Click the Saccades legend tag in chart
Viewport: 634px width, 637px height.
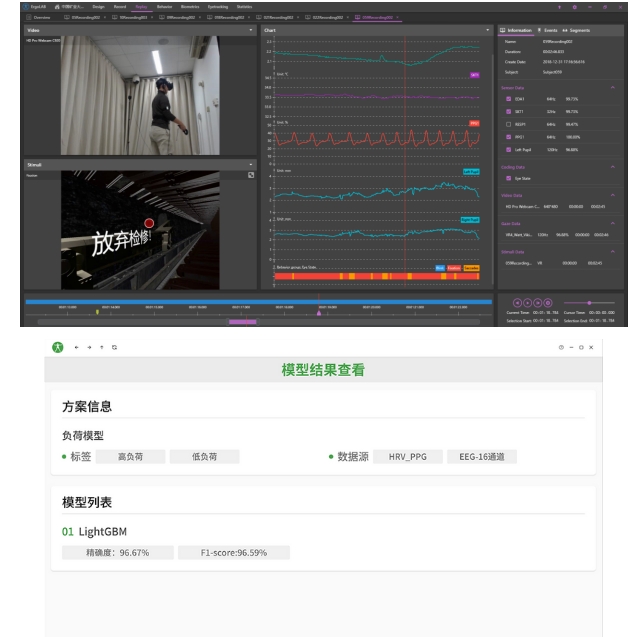click(x=471, y=268)
